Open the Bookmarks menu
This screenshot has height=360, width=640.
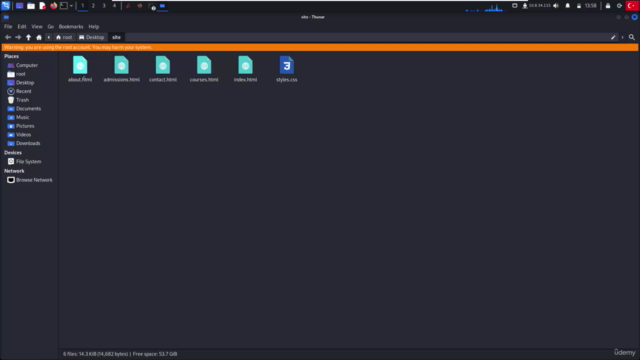tap(71, 27)
